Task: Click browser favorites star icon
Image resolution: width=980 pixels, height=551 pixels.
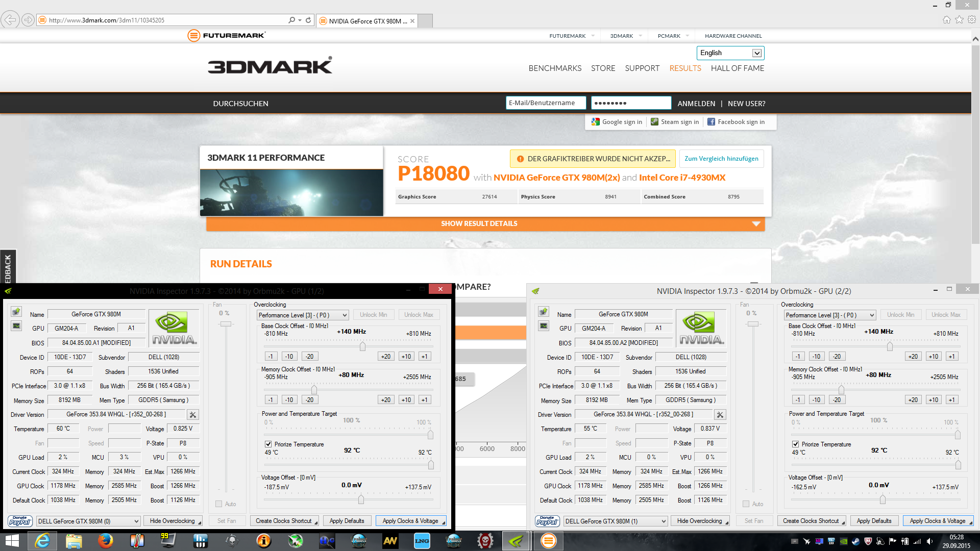Action: [959, 19]
